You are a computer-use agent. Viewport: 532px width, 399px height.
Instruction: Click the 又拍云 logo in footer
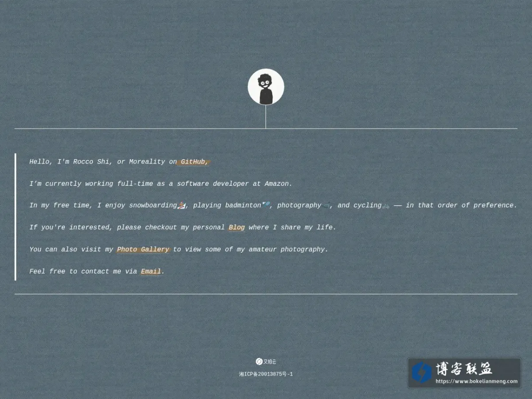click(x=266, y=362)
